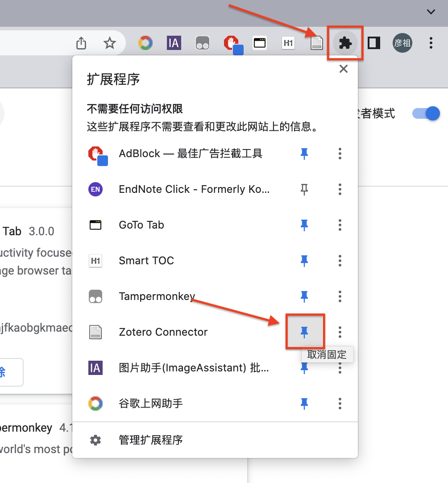Open GoTo Tab icon in browser toolbar
This screenshot has width=448, height=483.
click(x=260, y=43)
